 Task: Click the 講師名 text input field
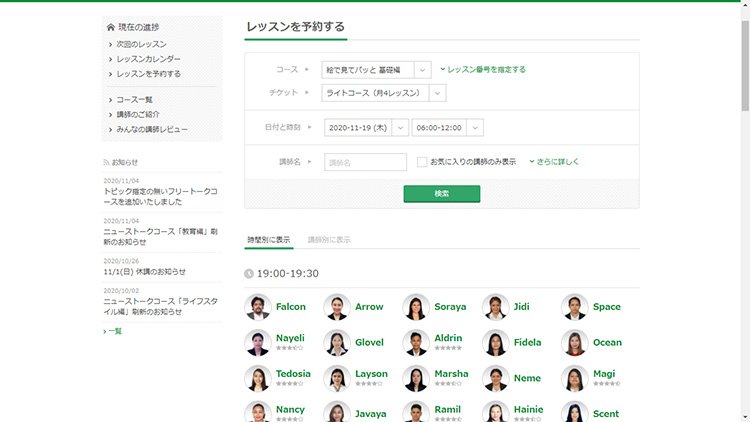click(365, 162)
